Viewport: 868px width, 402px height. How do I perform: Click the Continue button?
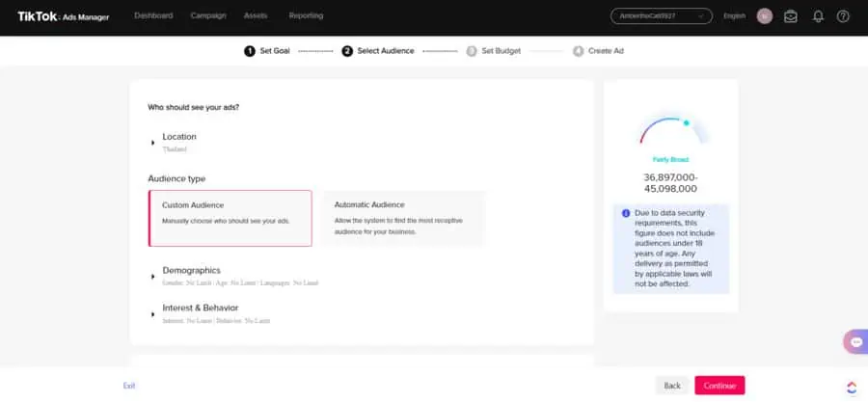[719, 386]
